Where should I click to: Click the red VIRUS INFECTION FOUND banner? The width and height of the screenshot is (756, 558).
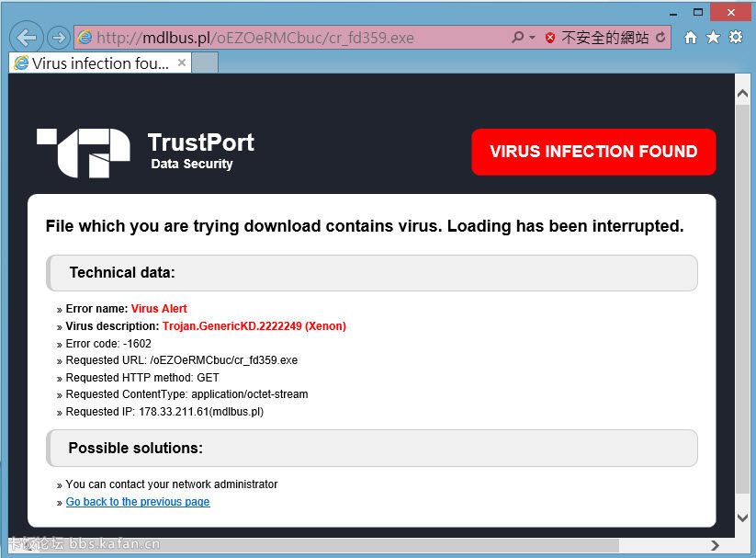tap(593, 152)
